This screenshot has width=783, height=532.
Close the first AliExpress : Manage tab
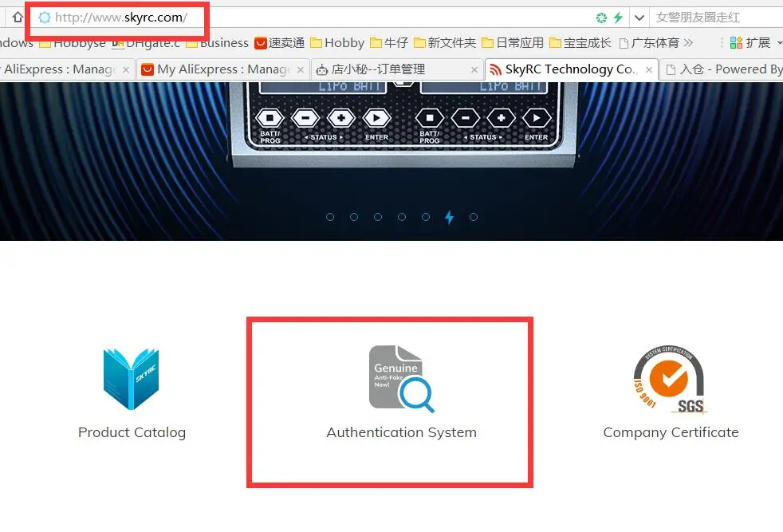point(126,70)
